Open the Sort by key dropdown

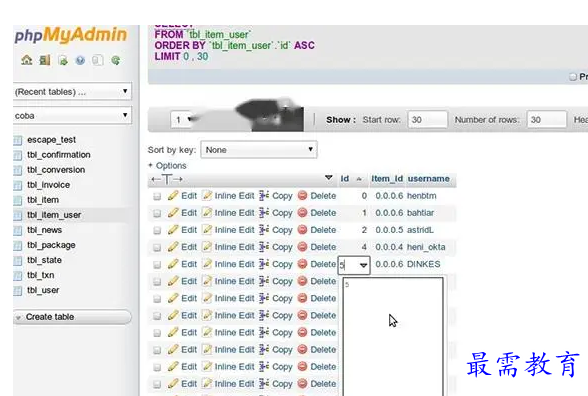(259, 150)
